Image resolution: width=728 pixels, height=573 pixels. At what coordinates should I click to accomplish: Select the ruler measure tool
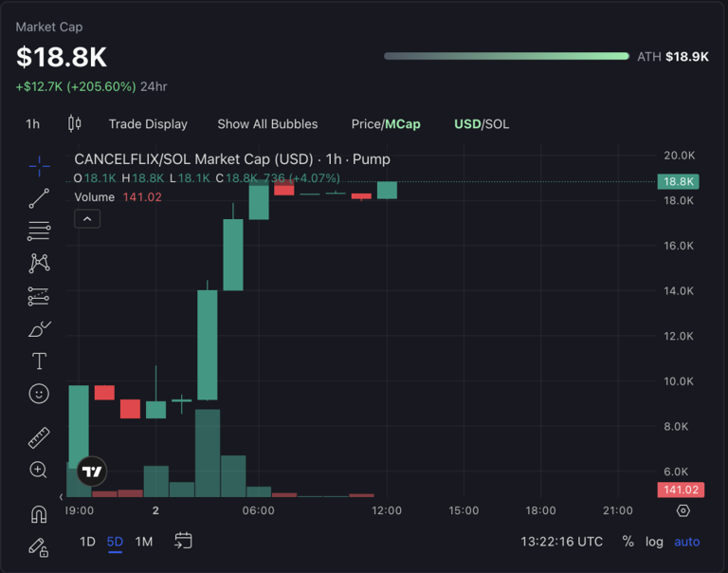[x=39, y=437]
